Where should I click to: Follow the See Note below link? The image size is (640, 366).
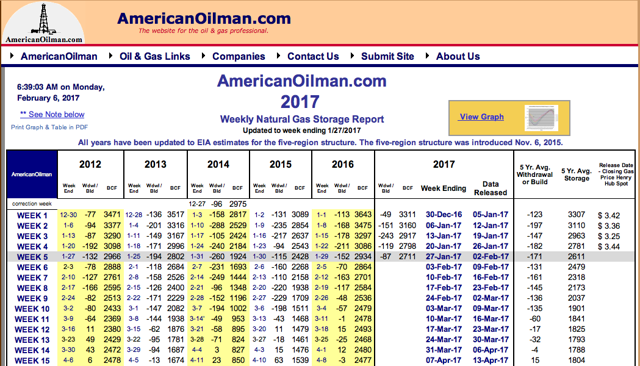pyautogui.click(x=52, y=115)
